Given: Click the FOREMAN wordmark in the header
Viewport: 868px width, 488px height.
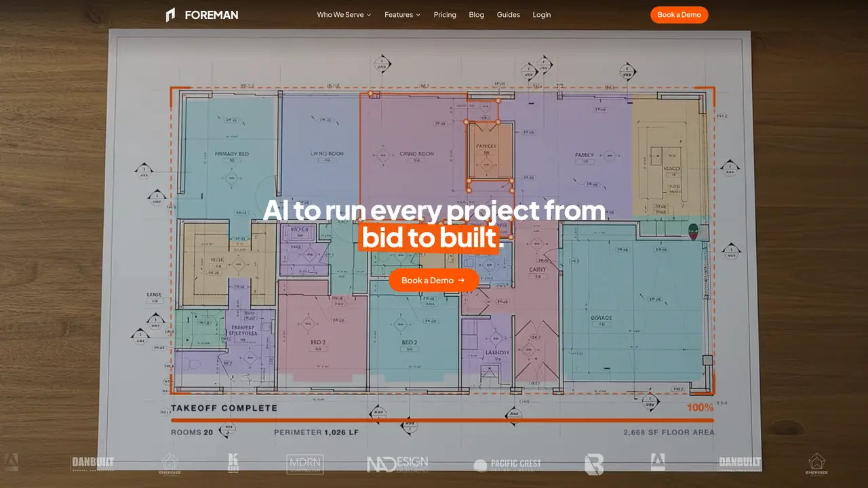Looking at the screenshot, I should (x=212, y=15).
